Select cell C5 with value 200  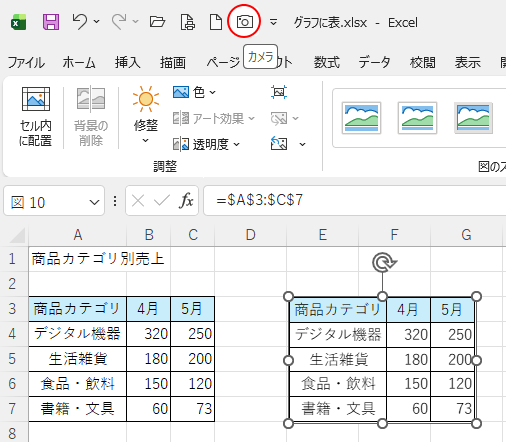pos(193,359)
